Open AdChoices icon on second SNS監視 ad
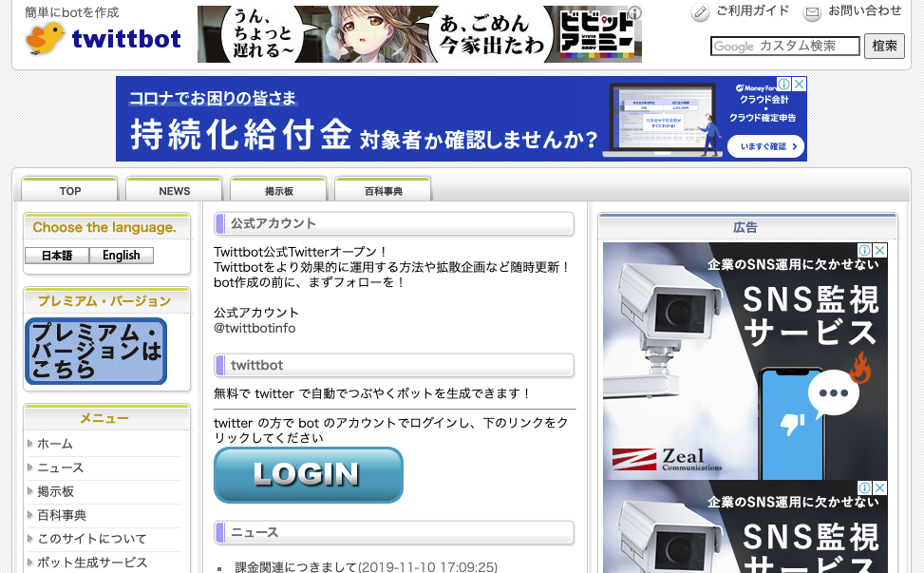The height and width of the screenshot is (573, 924). (864, 487)
